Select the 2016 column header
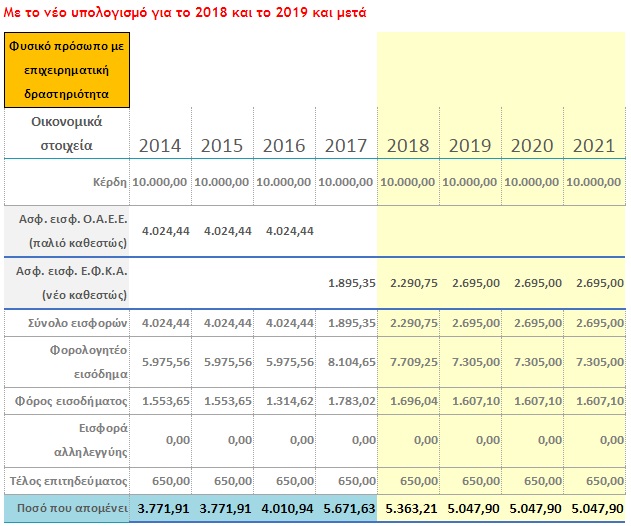The width and height of the screenshot is (631, 526). click(284, 146)
